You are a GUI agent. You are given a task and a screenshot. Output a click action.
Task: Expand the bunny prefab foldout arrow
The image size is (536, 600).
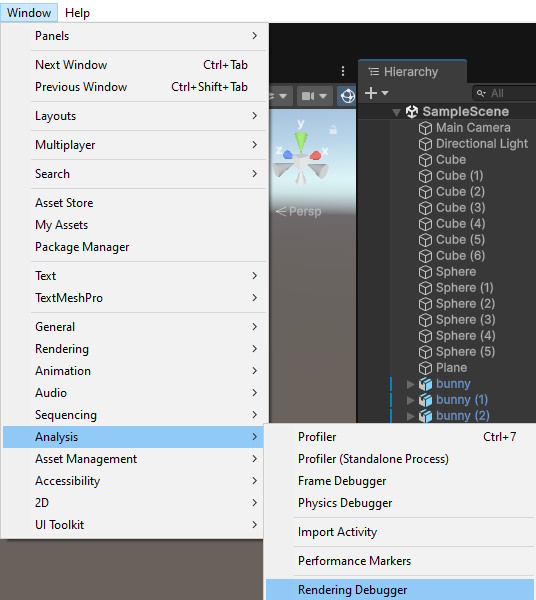pyautogui.click(x=410, y=384)
